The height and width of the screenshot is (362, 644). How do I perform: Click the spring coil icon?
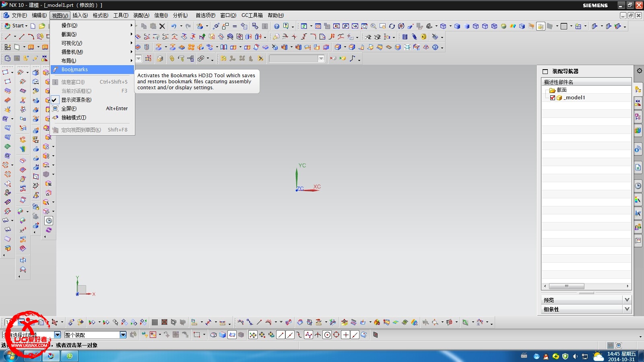click(405, 37)
